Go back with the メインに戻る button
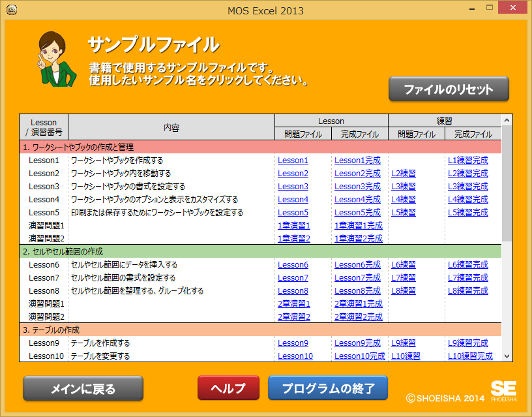532x417 pixels. pos(83,388)
